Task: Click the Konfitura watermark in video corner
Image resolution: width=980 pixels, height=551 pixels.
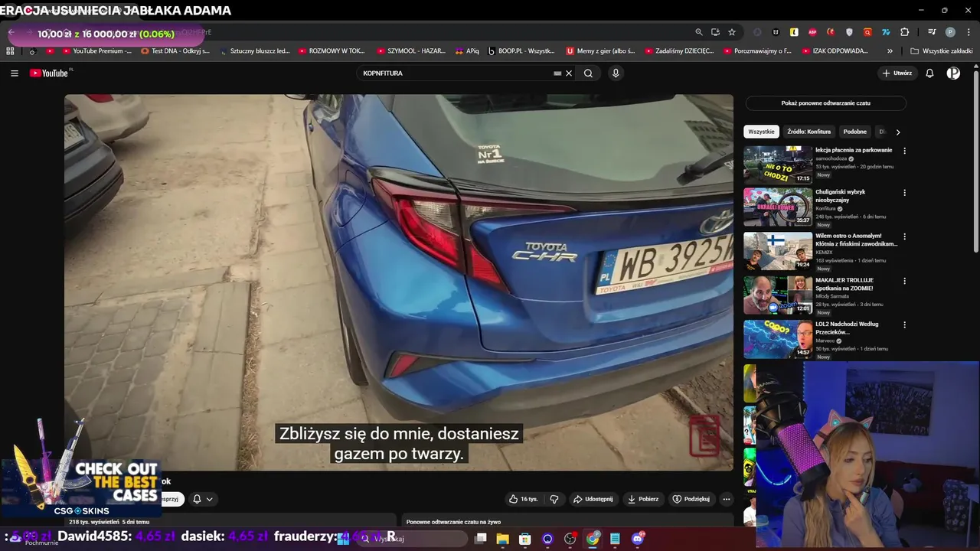Action: coord(704,436)
